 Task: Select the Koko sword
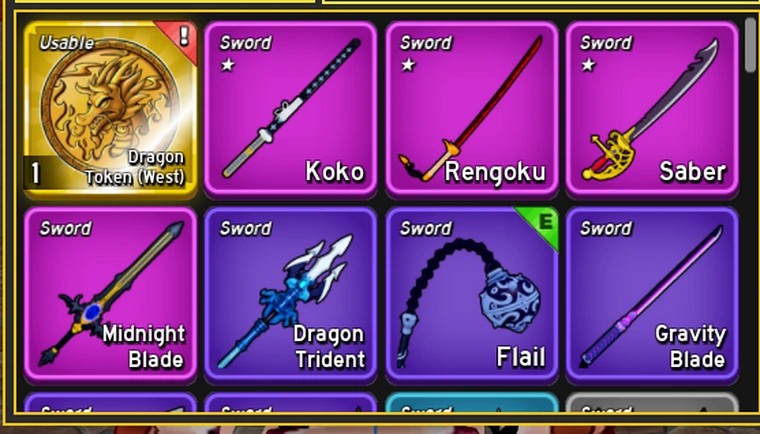point(290,109)
